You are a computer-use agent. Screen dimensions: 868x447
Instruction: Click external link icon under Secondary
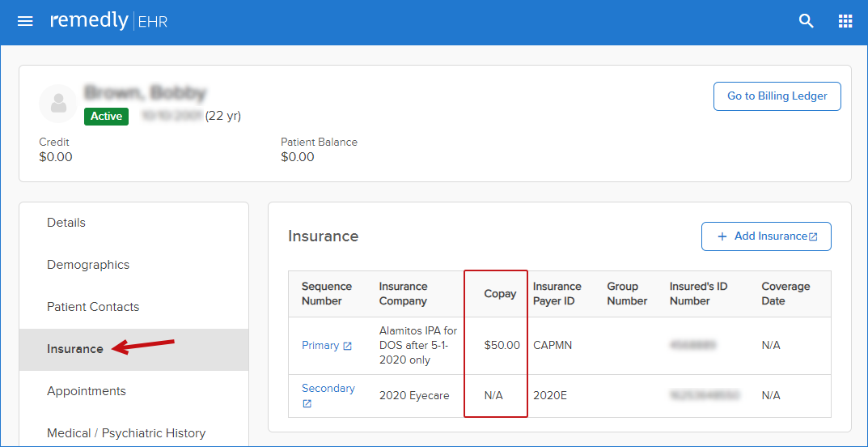307,404
